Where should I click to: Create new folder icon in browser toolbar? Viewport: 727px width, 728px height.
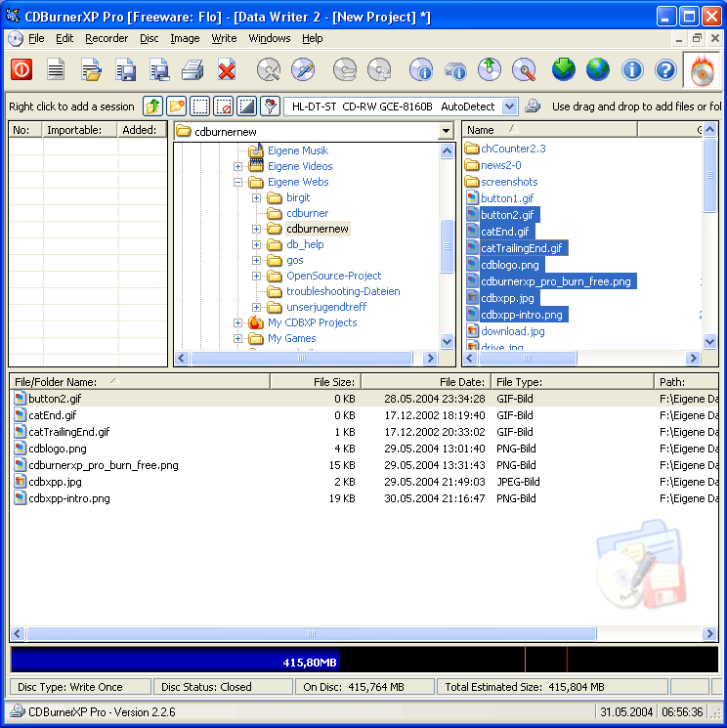(177, 107)
